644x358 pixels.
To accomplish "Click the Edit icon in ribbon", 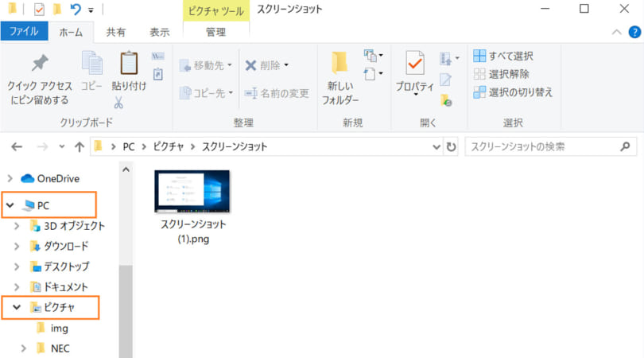I will 445,80.
